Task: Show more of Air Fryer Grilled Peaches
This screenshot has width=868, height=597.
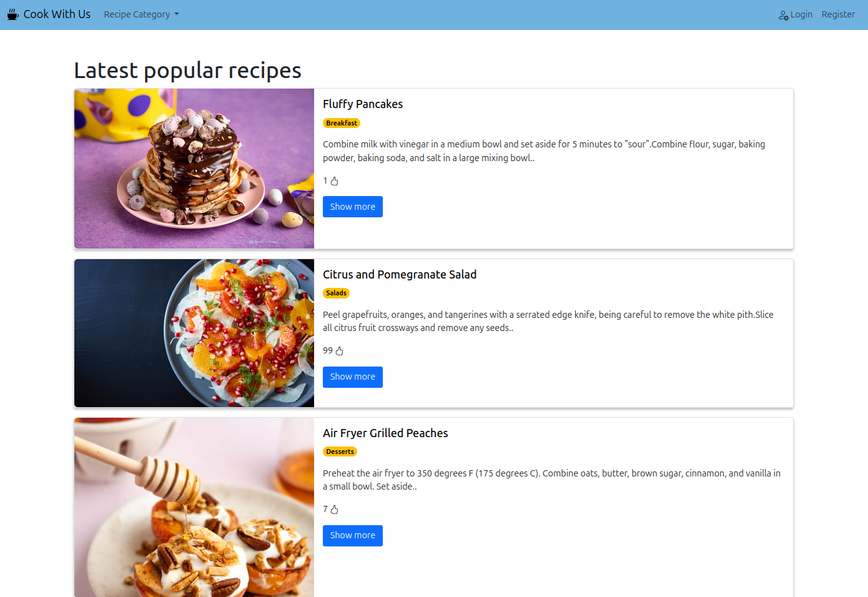Action: pos(352,535)
